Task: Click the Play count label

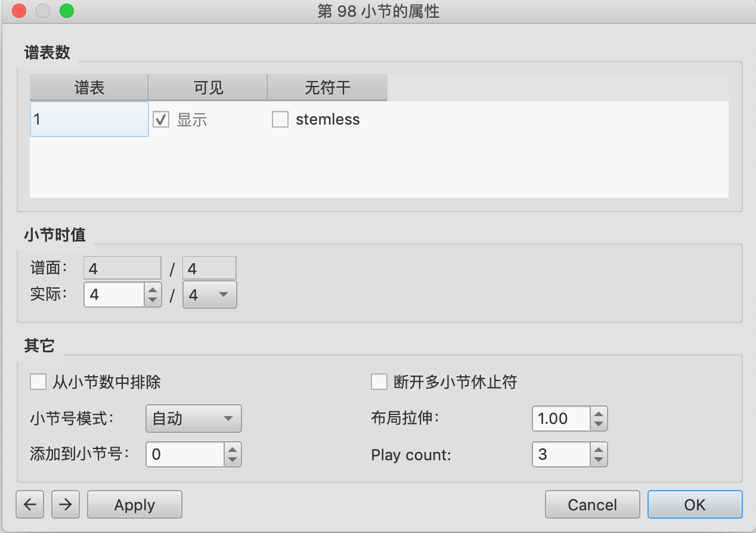Action: pos(411,455)
